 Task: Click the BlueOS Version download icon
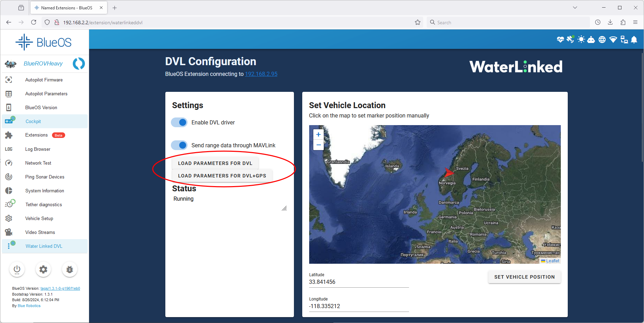9,107
